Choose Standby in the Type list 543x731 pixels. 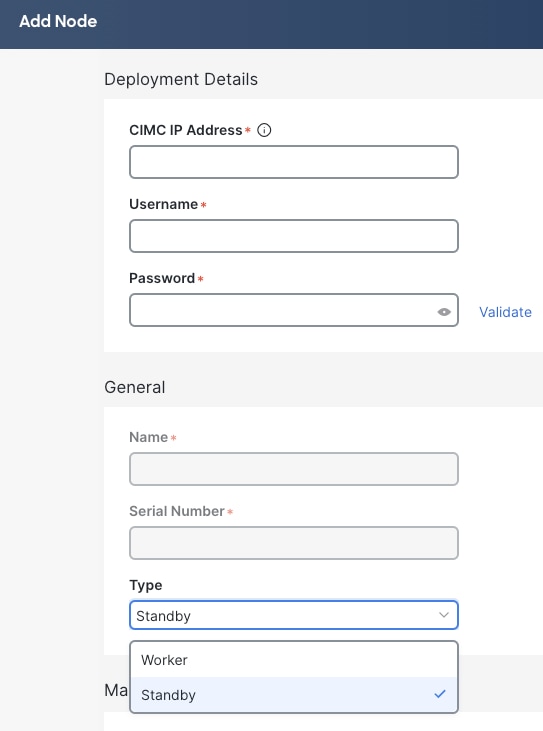click(x=294, y=695)
